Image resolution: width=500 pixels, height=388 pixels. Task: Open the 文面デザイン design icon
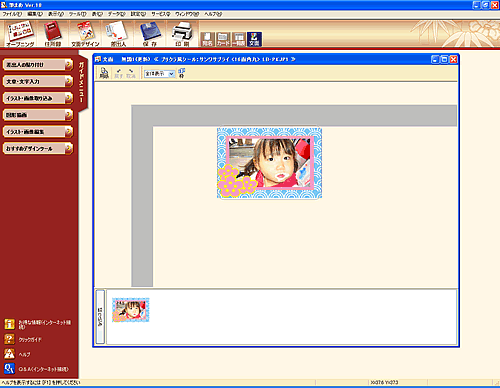pyautogui.click(x=85, y=33)
